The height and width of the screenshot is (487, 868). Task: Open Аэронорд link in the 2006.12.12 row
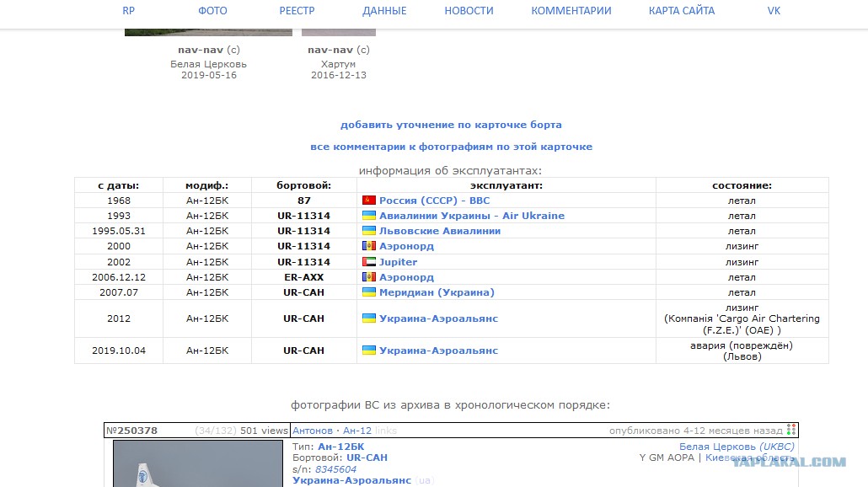point(406,277)
